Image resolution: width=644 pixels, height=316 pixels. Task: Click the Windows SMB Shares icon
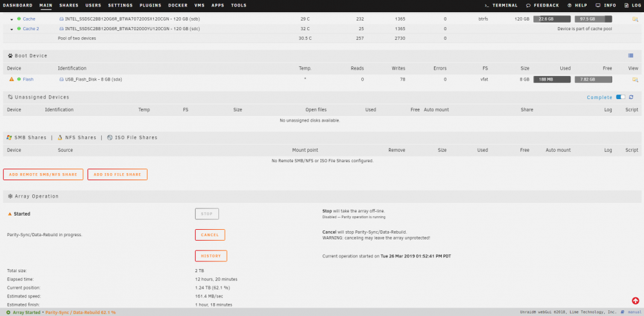(9, 138)
